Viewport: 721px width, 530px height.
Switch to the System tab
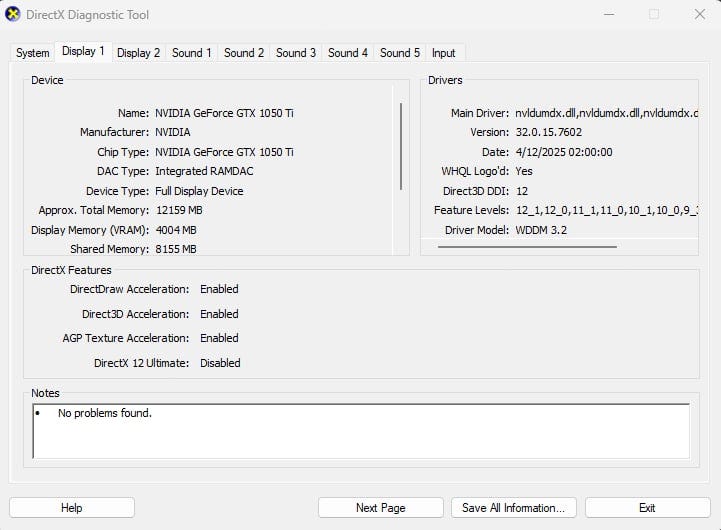click(x=33, y=53)
